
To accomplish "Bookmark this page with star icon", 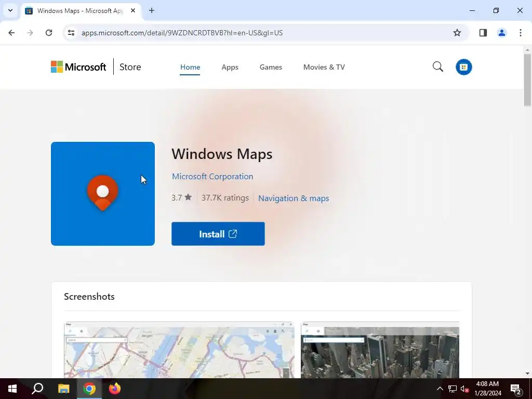I will pos(457,33).
